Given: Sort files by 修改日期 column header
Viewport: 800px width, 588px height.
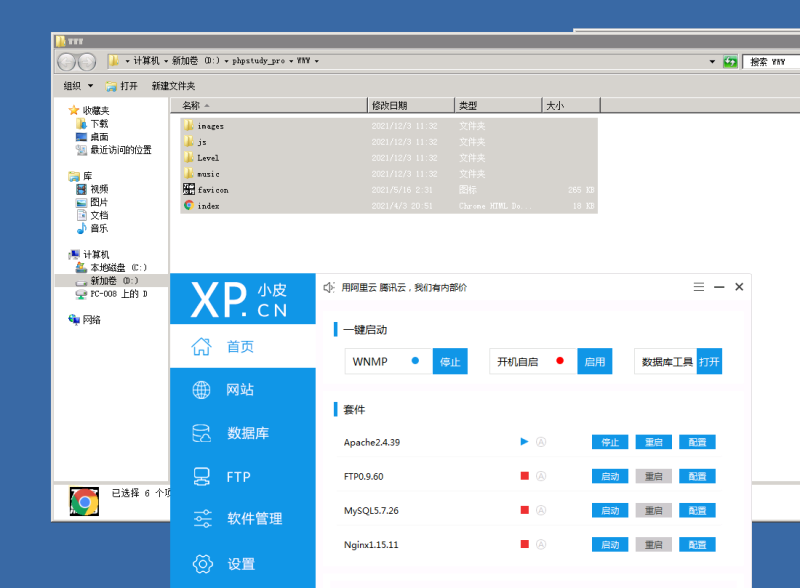Looking at the screenshot, I should click(x=411, y=105).
